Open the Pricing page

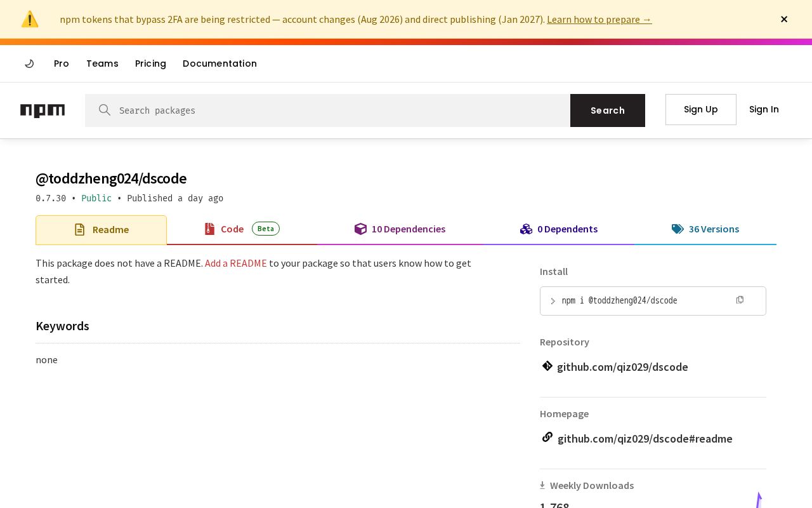pos(150,63)
